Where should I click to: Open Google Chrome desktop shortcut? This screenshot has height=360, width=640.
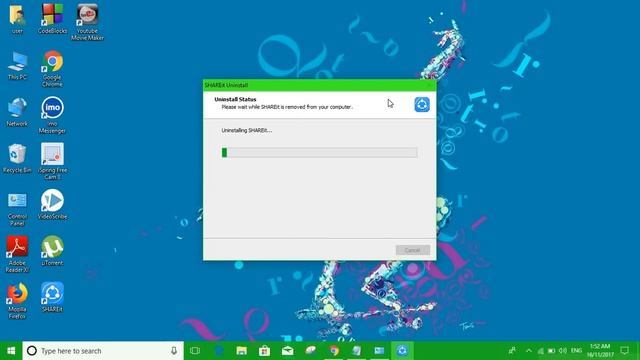pyautogui.click(x=52, y=69)
